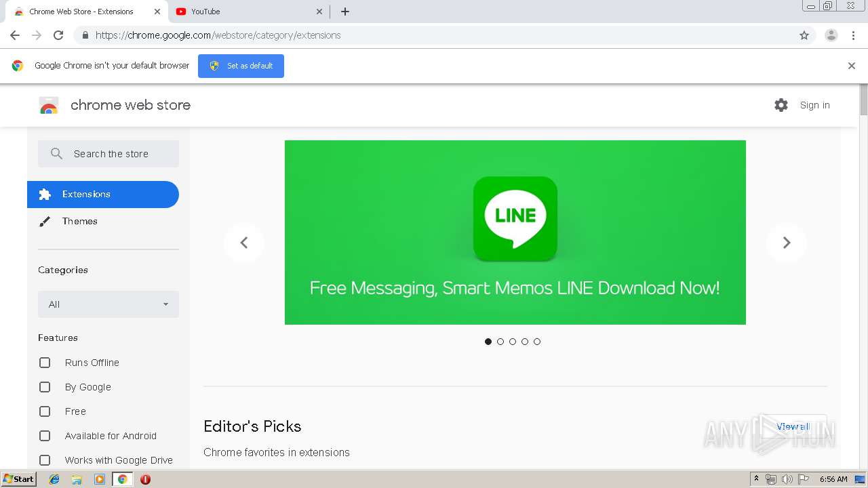This screenshot has width=868, height=488.
Task: Select the fifth carousel dot
Action: coord(537,342)
